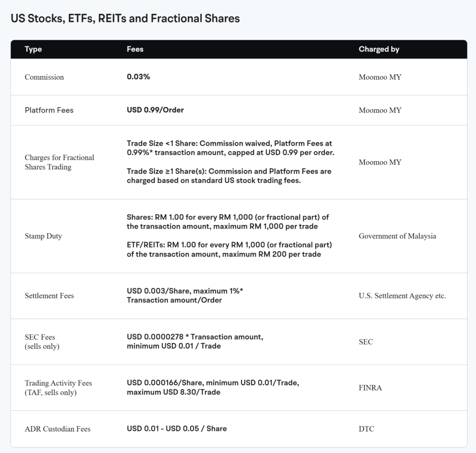Select the Settlement Fees row label

click(49, 295)
